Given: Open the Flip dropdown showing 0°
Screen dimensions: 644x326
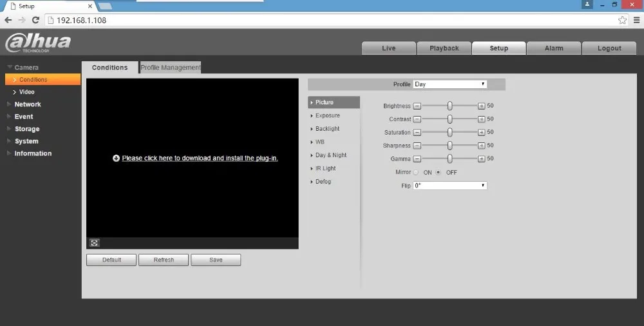Looking at the screenshot, I should pos(450,186).
